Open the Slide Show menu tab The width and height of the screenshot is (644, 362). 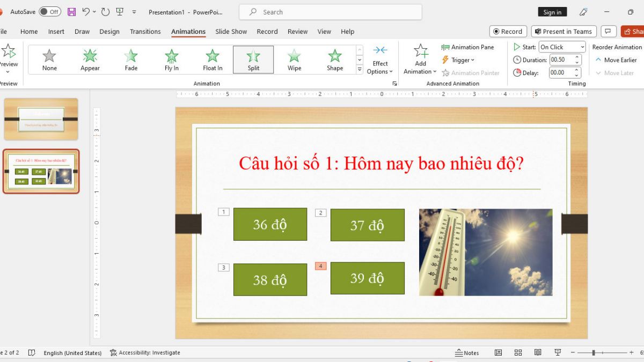(x=231, y=31)
